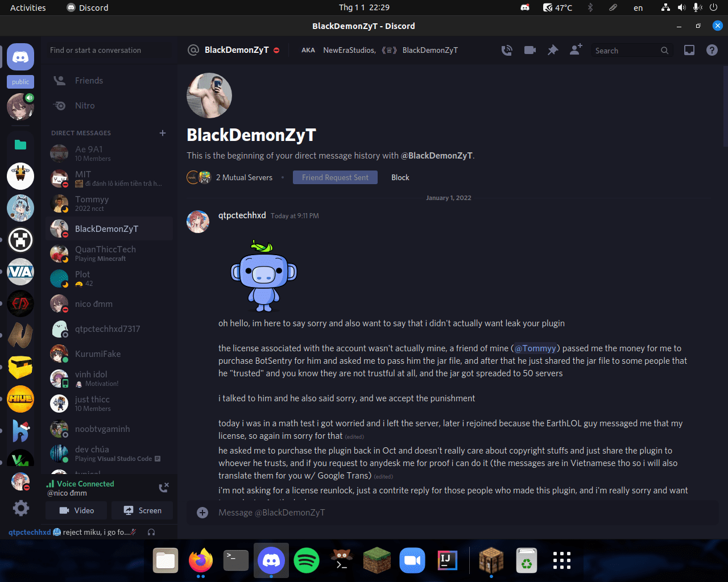Show pinned messages

(x=553, y=50)
